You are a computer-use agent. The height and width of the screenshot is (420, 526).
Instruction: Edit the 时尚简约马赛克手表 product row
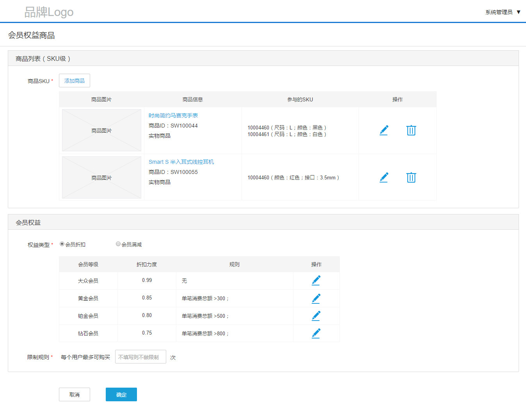coord(384,130)
